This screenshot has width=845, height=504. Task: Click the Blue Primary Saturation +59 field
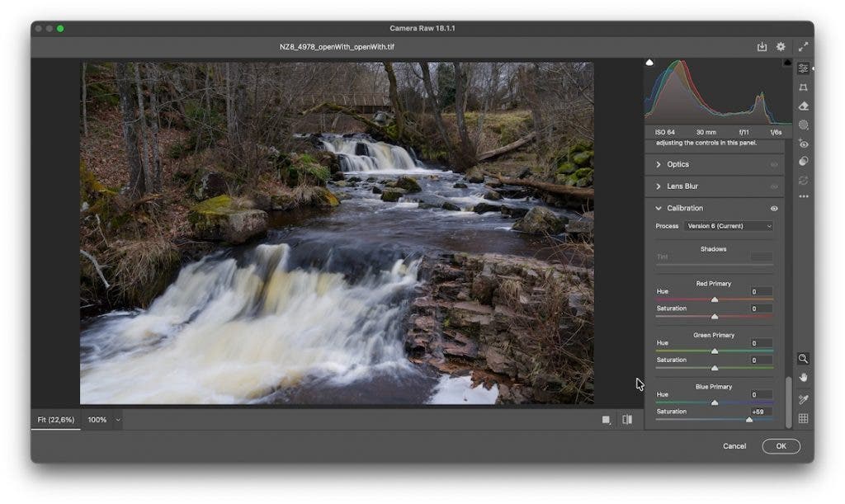(761, 412)
